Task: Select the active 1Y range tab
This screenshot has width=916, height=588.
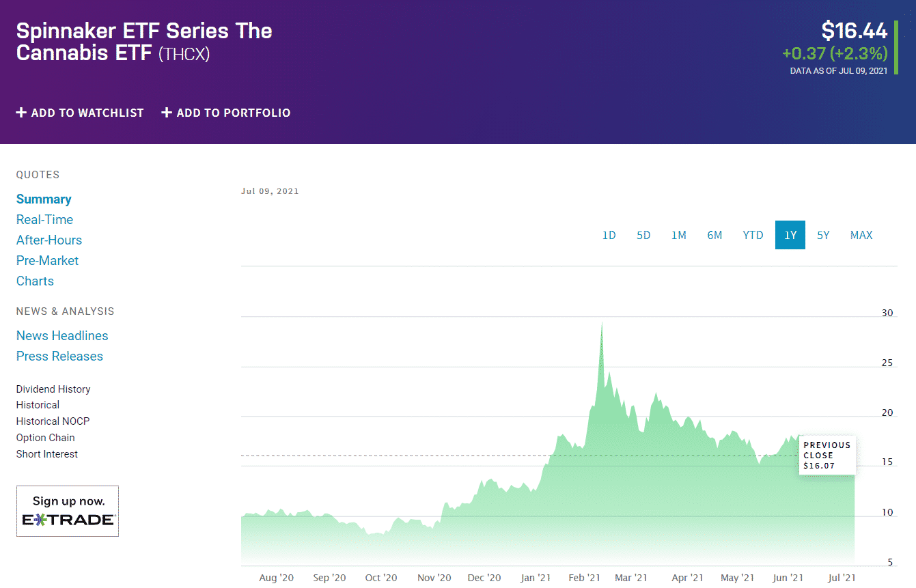Action: [790, 235]
